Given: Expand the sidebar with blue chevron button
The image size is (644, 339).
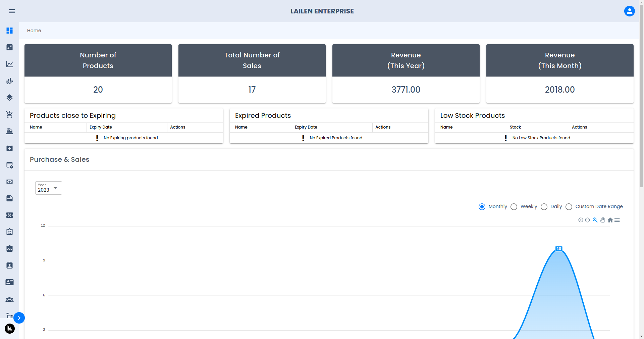Looking at the screenshot, I should 19,318.
